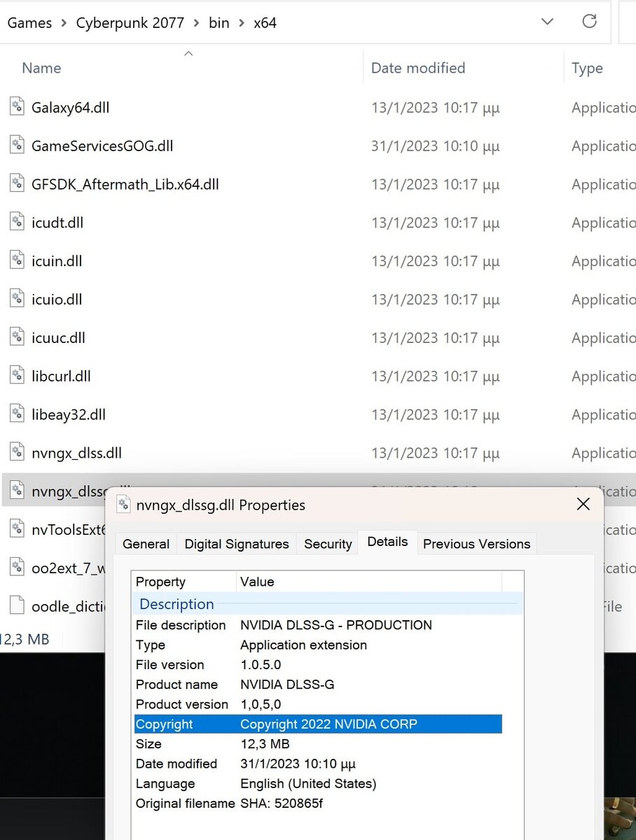Click the libeay32.dll file icon
The height and width of the screenshot is (840, 636).
click(x=18, y=414)
